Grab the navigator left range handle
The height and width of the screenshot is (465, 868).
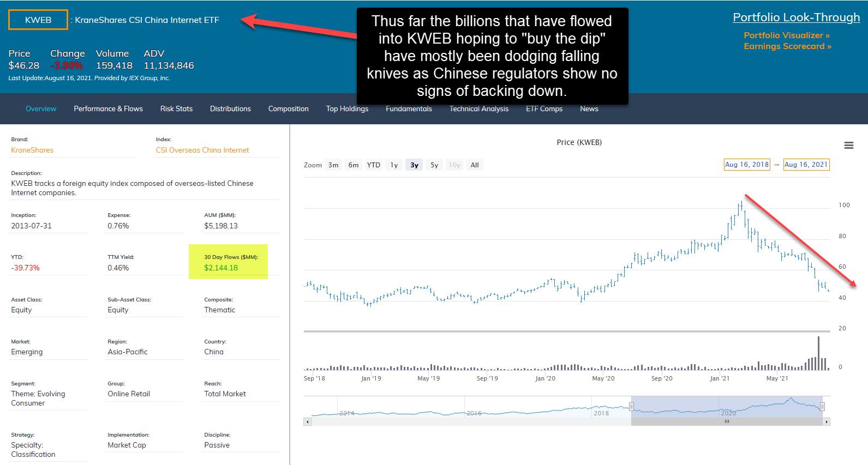(x=631, y=407)
